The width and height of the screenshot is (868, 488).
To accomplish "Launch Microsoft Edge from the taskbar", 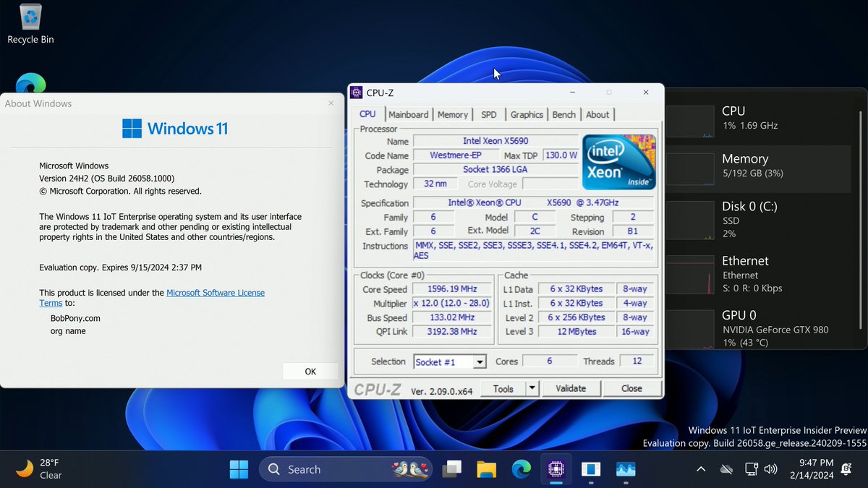I will pos(522,469).
